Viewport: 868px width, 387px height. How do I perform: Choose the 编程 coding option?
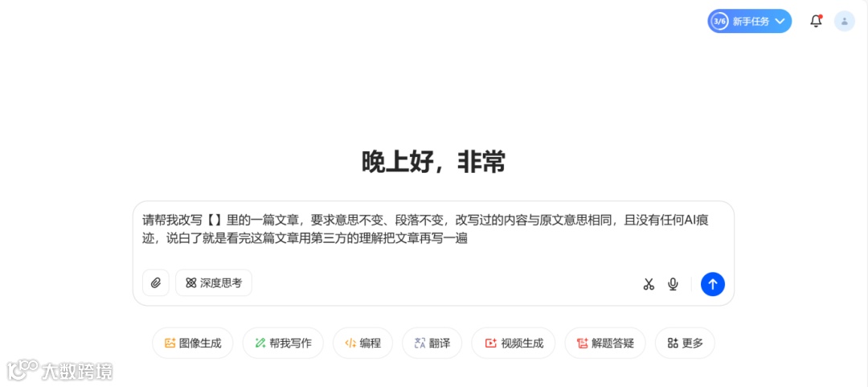tap(362, 344)
